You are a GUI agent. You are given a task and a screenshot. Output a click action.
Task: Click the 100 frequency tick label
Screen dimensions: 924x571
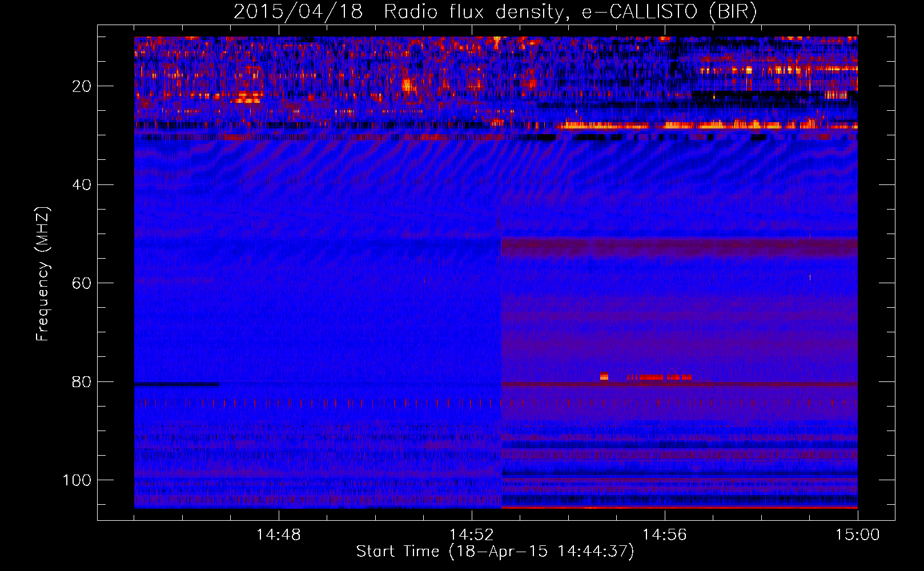[77, 480]
